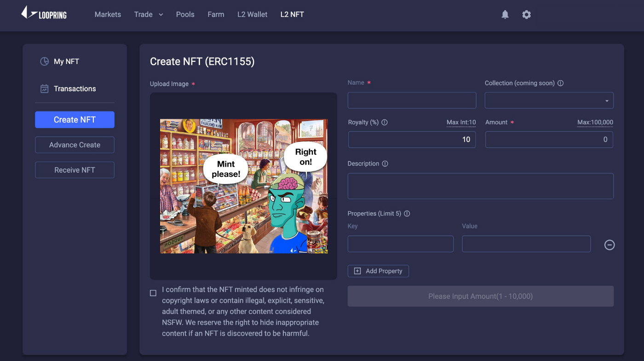Focus the property Key field
Image resolution: width=644 pixels, height=361 pixels.
[401, 244]
